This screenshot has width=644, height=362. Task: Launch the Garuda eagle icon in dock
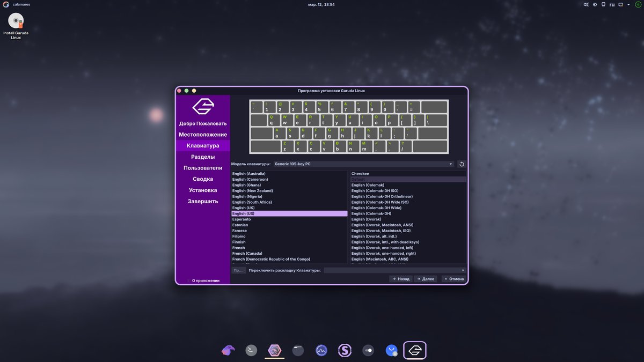coord(228,351)
